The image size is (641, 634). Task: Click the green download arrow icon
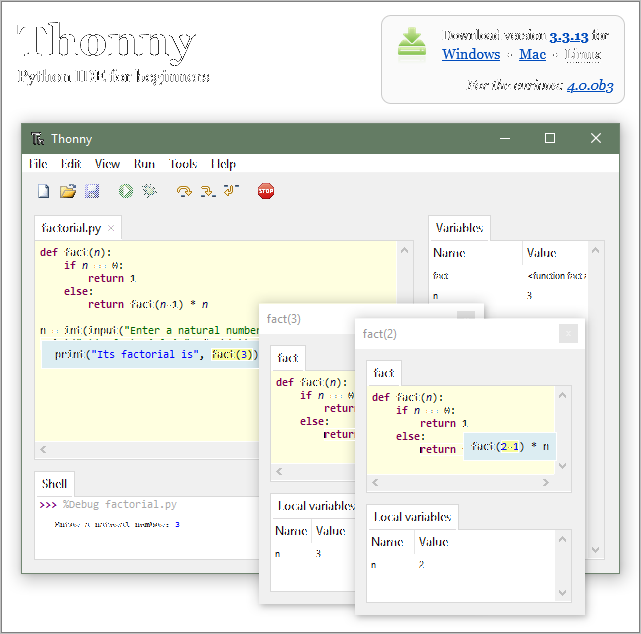tap(412, 42)
